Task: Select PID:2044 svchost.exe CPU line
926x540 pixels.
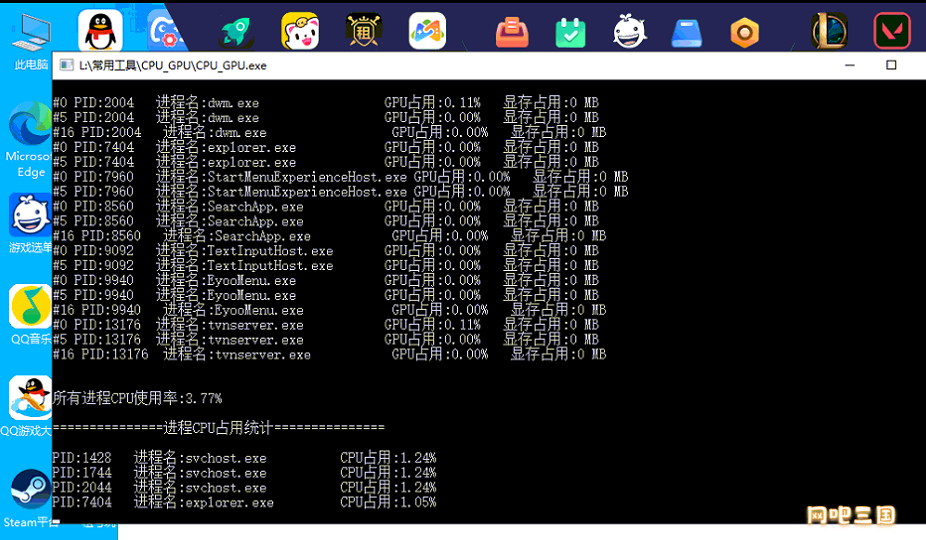Action: point(244,487)
